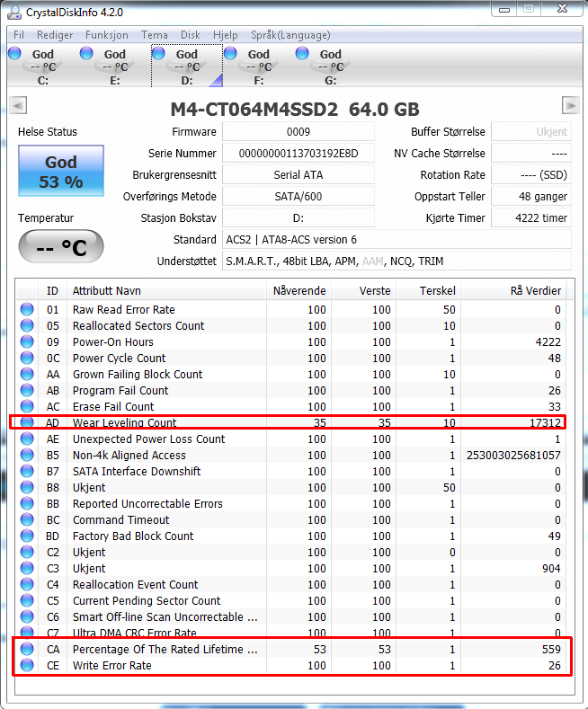588x709 pixels.
Task: Click status icon for Reported Uncorrectable Errors
Action: pyautogui.click(x=27, y=504)
